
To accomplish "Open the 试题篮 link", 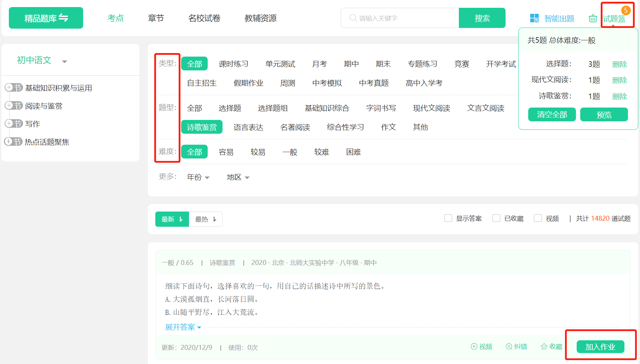I will [614, 19].
